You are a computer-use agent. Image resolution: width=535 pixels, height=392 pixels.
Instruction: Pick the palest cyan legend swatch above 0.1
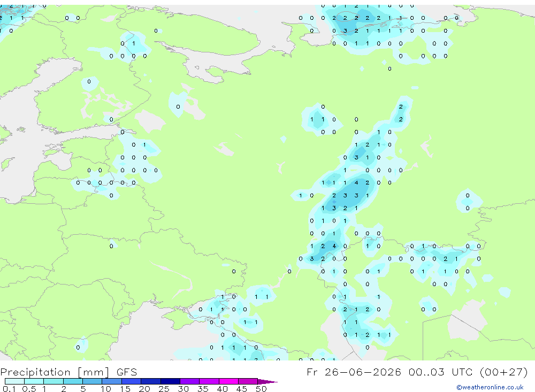pyautogui.click(x=14, y=381)
